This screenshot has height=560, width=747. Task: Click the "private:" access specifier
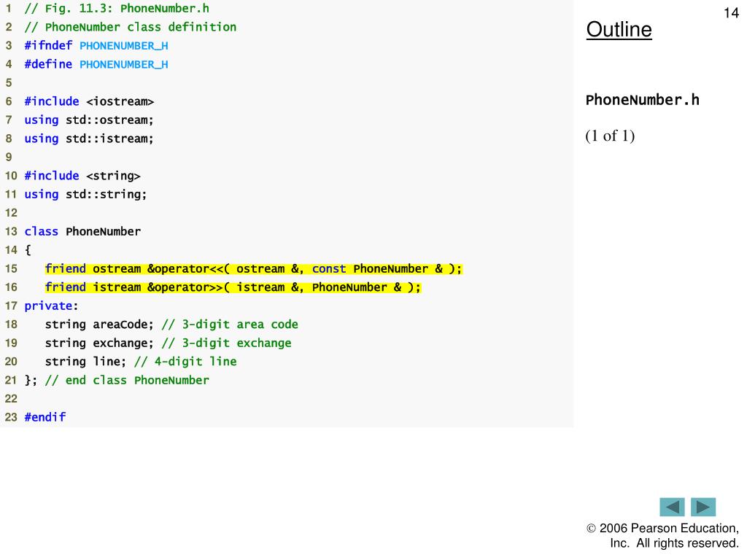pos(52,306)
